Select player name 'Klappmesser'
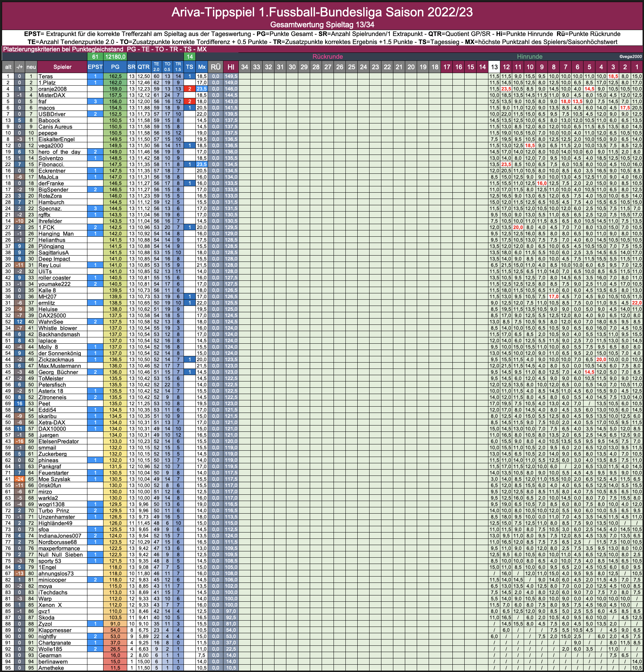This screenshot has width=644, height=672. (55, 630)
